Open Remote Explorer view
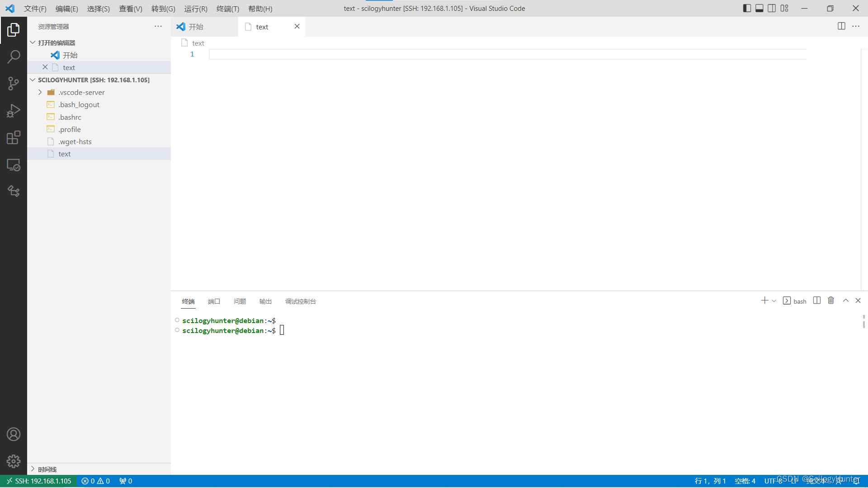 tap(14, 165)
